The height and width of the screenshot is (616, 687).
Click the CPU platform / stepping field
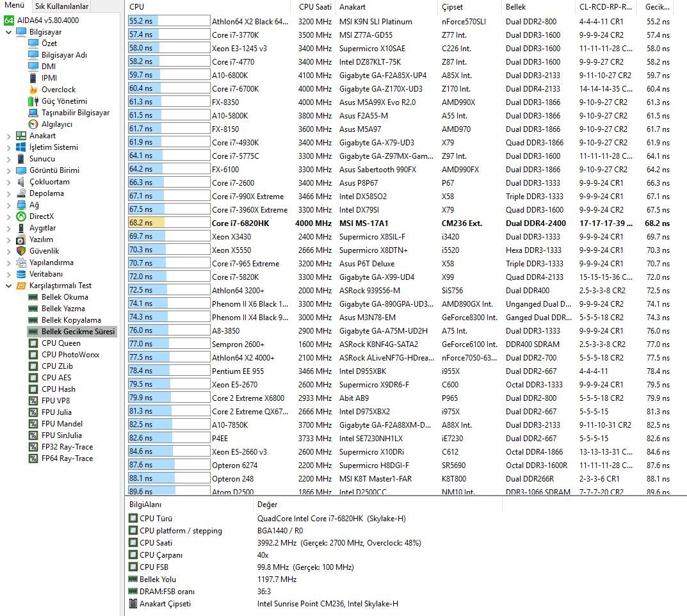tap(181, 531)
